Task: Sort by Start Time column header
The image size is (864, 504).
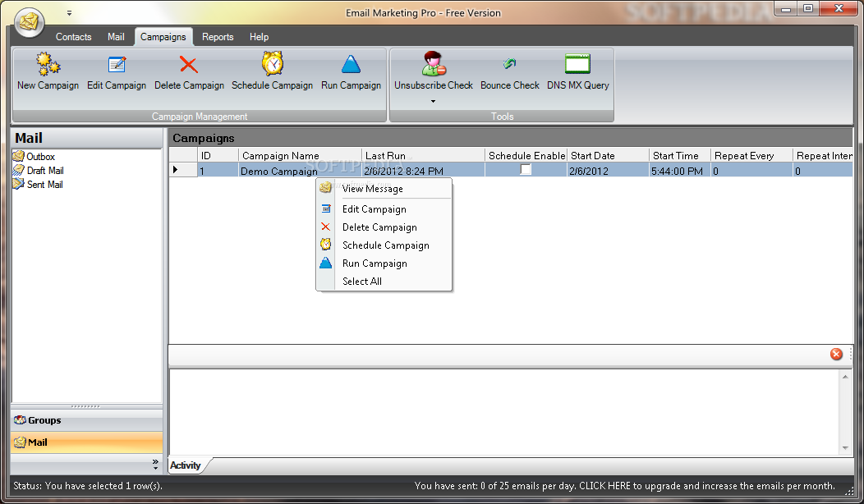Action: (x=680, y=156)
